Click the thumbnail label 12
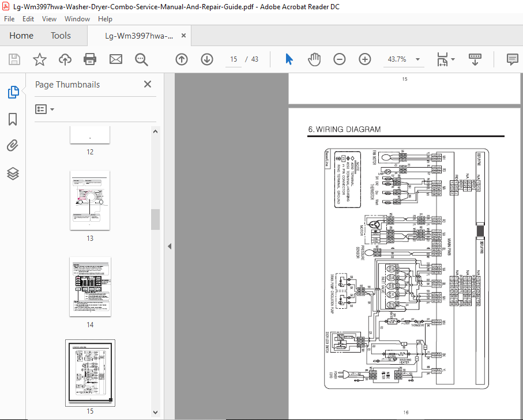The height and width of the screenshot is (420, 523). tap(90, 152)
